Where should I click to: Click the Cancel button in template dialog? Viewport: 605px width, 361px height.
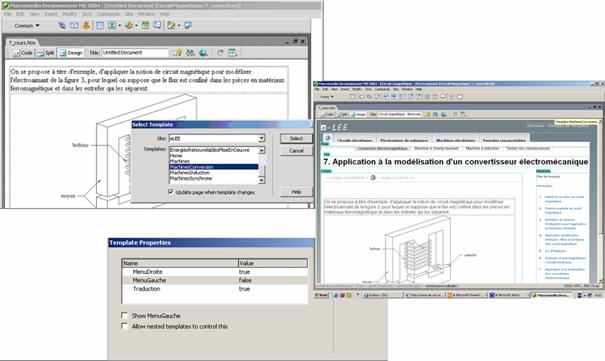(296, 150)
